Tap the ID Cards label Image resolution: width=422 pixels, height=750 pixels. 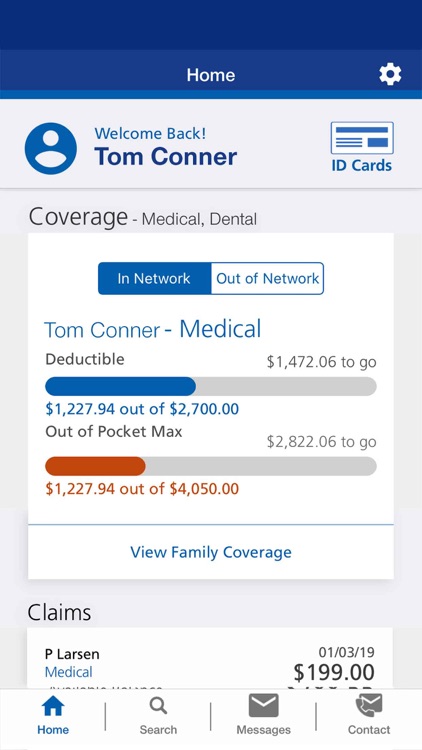click(x=362, y=165)
